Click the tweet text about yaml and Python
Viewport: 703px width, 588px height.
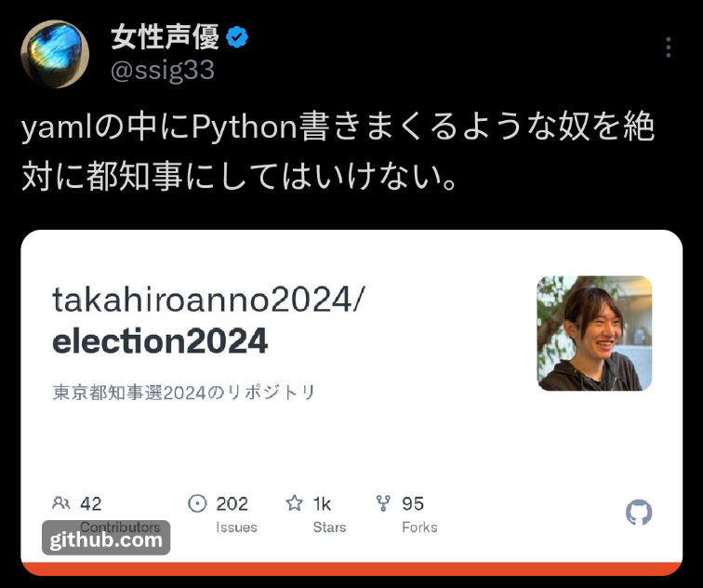click(338, 152)
